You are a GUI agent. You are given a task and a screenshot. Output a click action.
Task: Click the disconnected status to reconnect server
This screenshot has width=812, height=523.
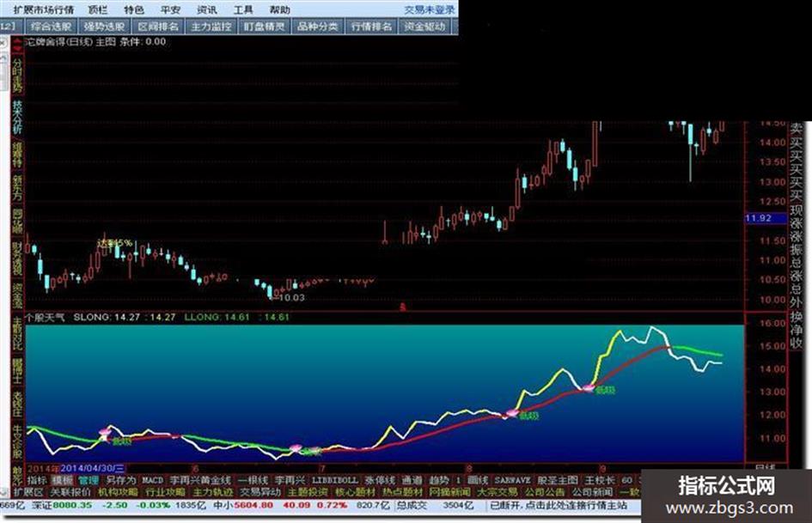559,505
